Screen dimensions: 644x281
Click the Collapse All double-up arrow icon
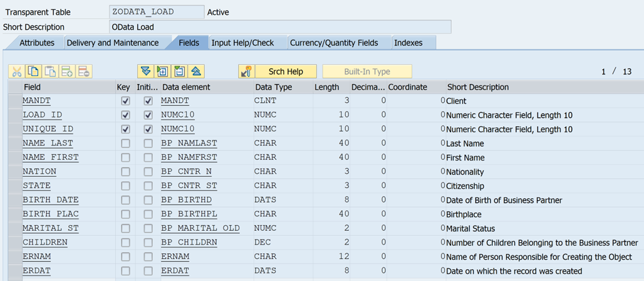(197, 72)
